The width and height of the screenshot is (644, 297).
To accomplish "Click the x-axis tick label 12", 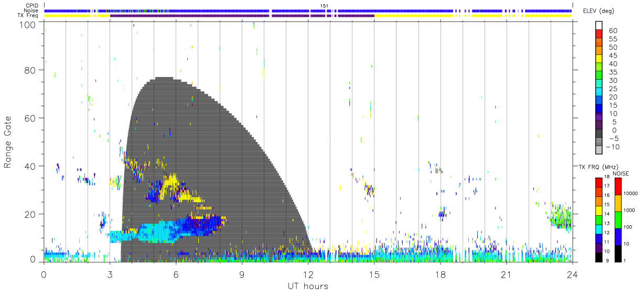I will click(x=308, y=274).
